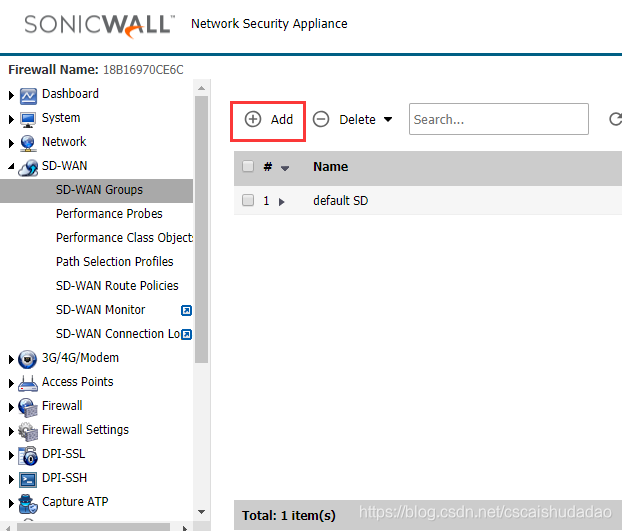Collapse the SD-WAN tree node

(11, 167)
